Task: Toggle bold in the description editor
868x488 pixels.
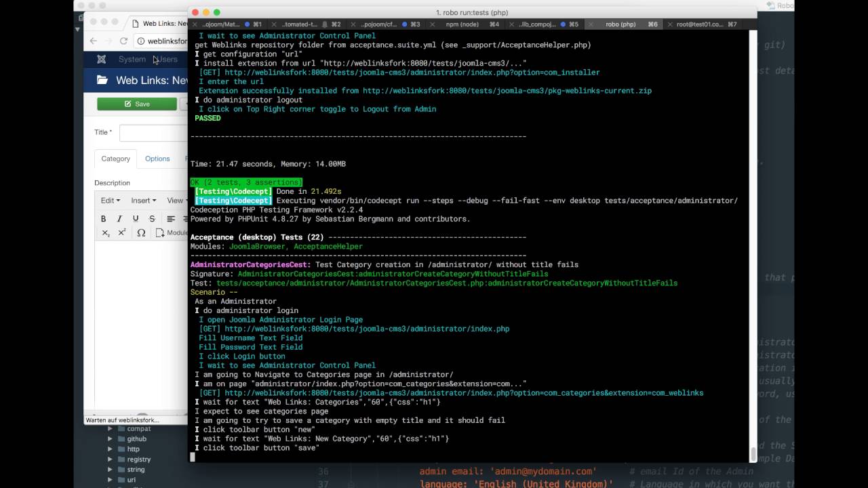Action: [x=103, y=219]
